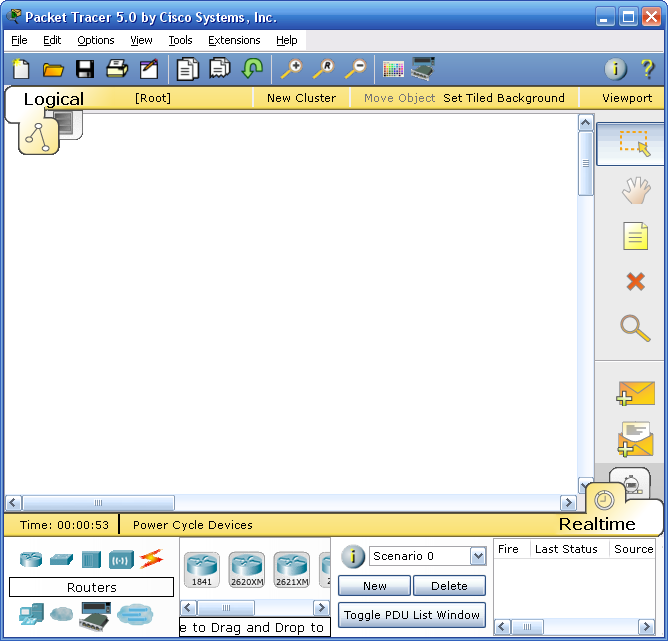Paste using the toolbar paste icon
Screen dimensions: 668x641
220,68
